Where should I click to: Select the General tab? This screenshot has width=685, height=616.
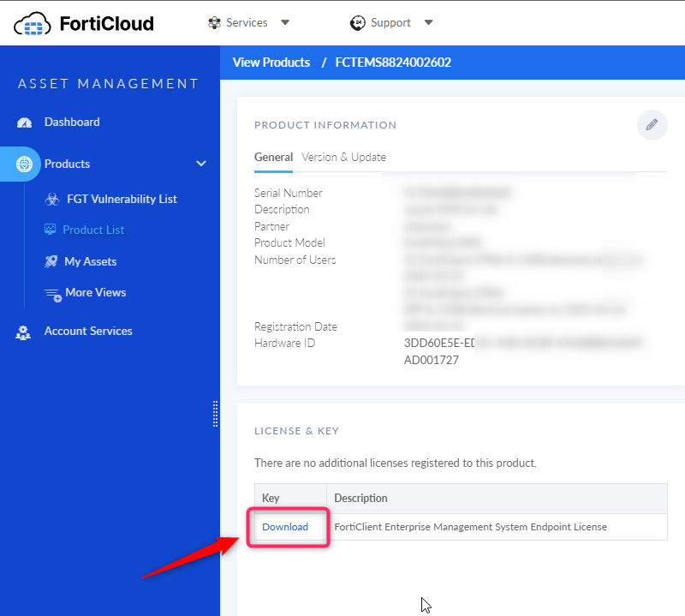click(273, 158)
